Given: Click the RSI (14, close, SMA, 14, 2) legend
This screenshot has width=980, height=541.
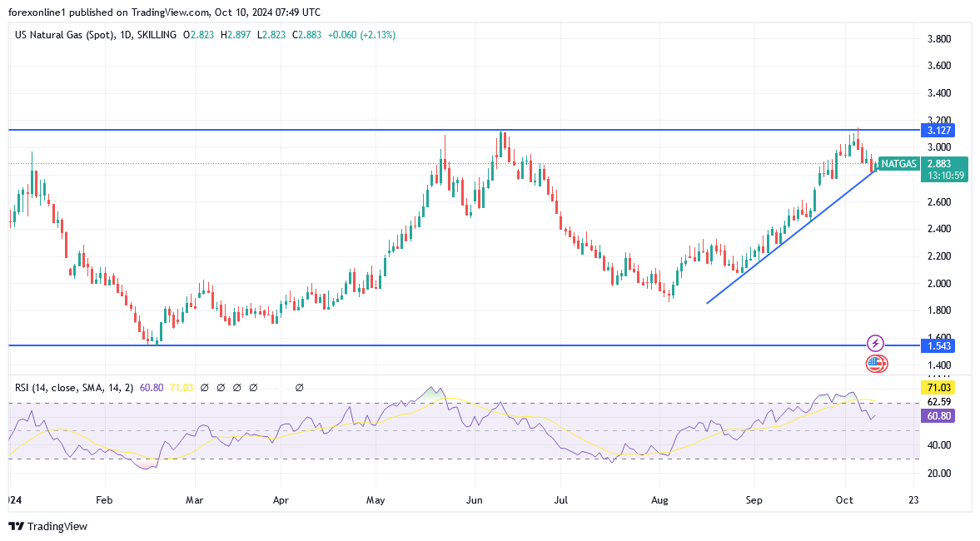Looking at the screenshot, I should click(74, 388).
